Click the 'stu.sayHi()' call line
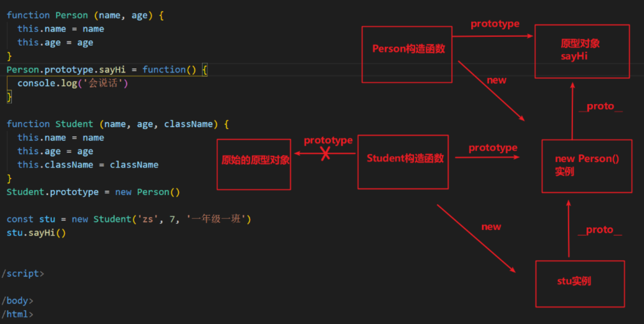 pyautogui.click(x=36, y=233)
